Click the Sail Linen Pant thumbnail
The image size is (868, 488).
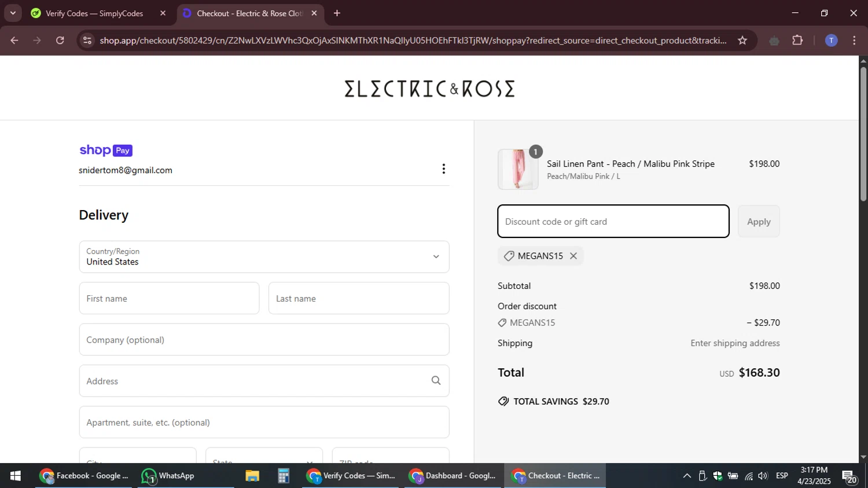[518, 169]
